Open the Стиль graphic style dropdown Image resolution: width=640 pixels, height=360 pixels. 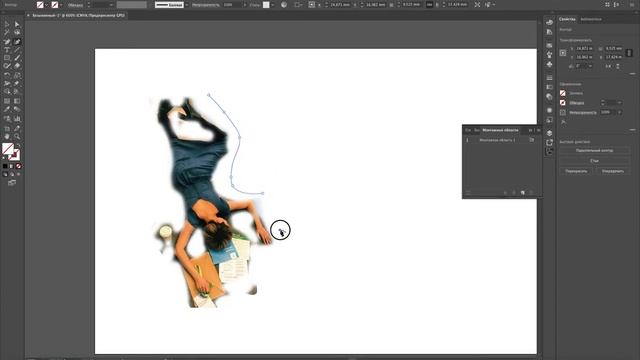273,5
